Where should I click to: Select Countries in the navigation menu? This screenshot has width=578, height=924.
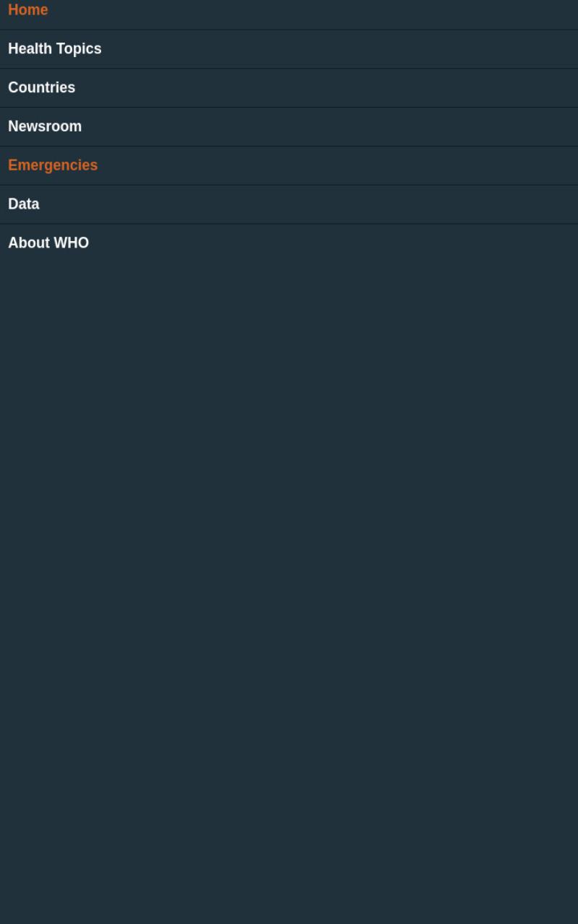tap(289, 88)
